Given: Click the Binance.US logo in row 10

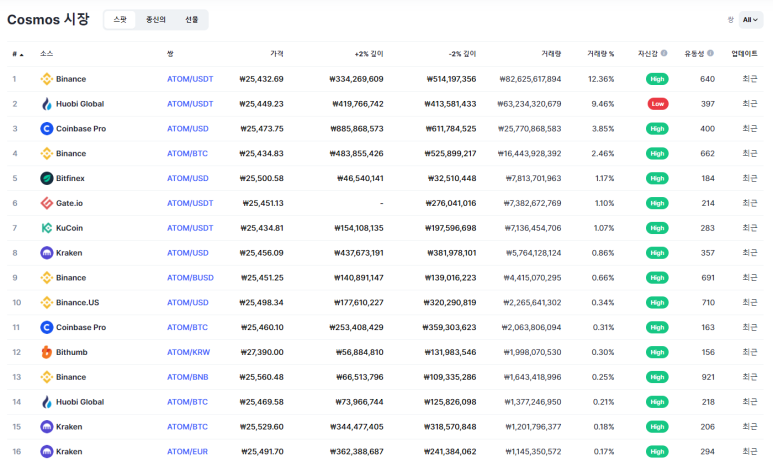Looking at the screenshot, I should 46,302.
